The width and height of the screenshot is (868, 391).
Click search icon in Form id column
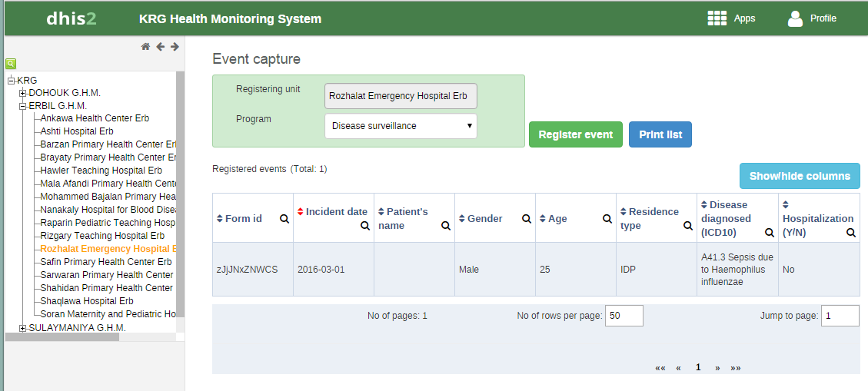[284, 219]
